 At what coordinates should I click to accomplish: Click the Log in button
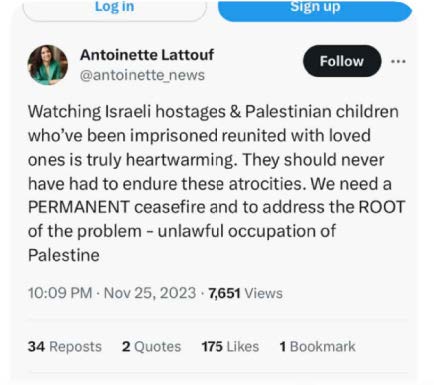coord(115,8)
